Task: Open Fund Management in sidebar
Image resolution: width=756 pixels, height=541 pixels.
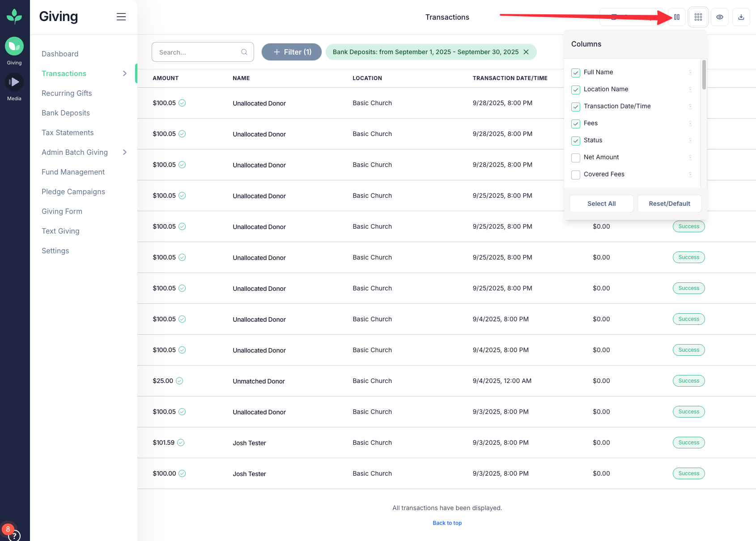Action: coord(73,172)
